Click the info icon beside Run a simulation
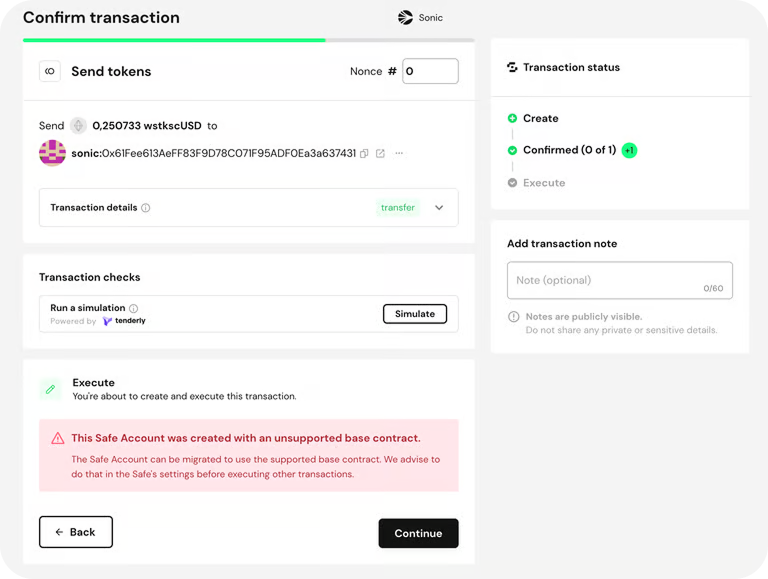Screen dimensions: 768x579 point(134,308)
